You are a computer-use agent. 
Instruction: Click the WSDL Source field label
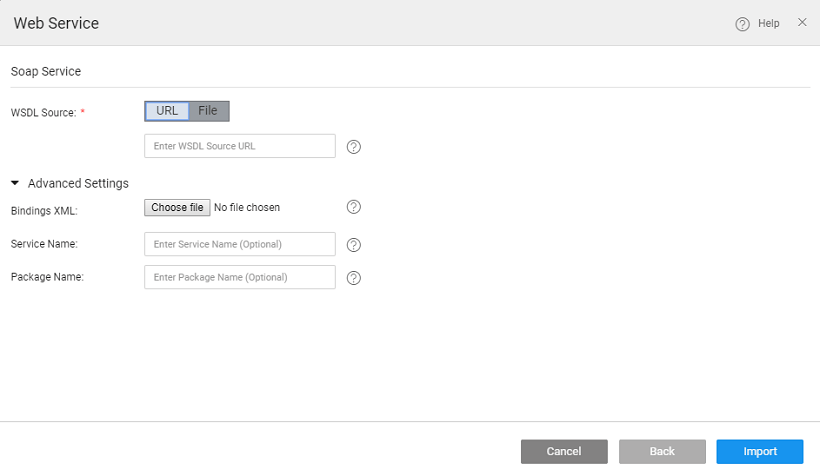43,113
